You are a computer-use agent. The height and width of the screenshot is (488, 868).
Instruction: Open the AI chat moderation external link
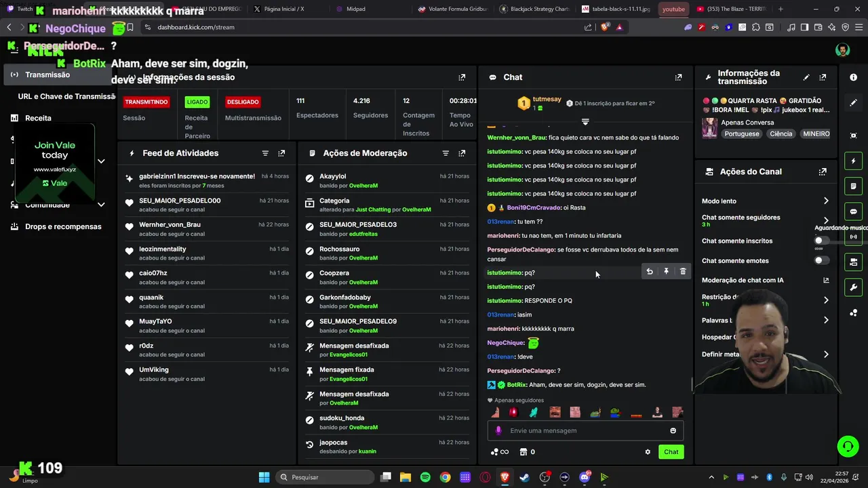tap(826, 281)
